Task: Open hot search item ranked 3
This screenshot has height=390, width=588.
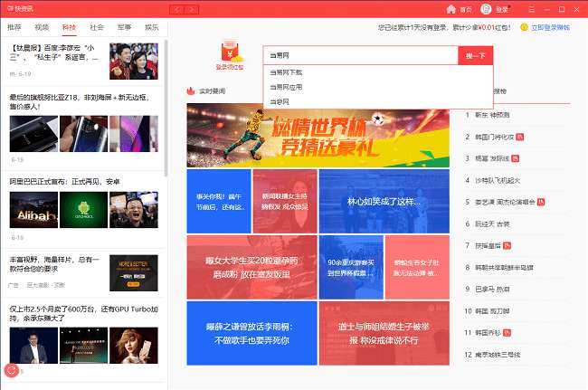Action: pos(492,158)
